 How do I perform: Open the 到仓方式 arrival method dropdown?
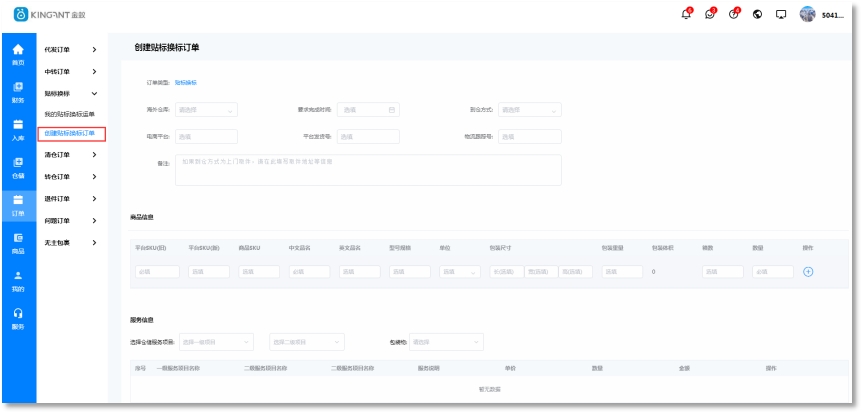(x=529, y=109)
